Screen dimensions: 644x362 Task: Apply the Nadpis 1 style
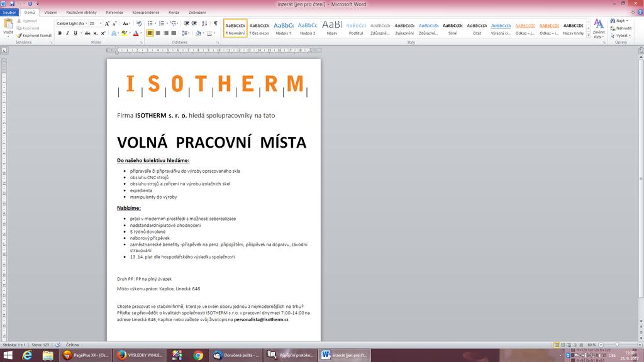click(x=284, y=28)
